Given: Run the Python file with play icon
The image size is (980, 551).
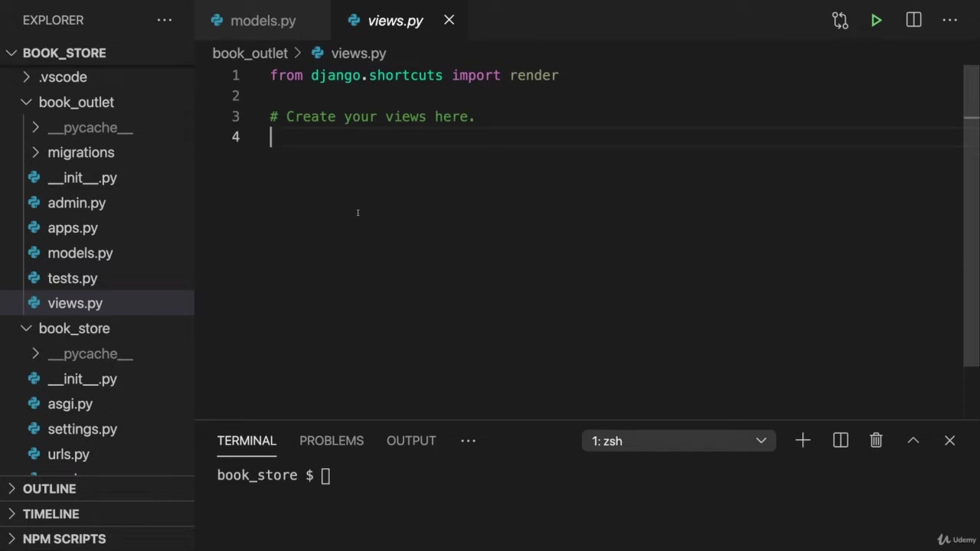Looking at the screenshot, I should point(876,21).
